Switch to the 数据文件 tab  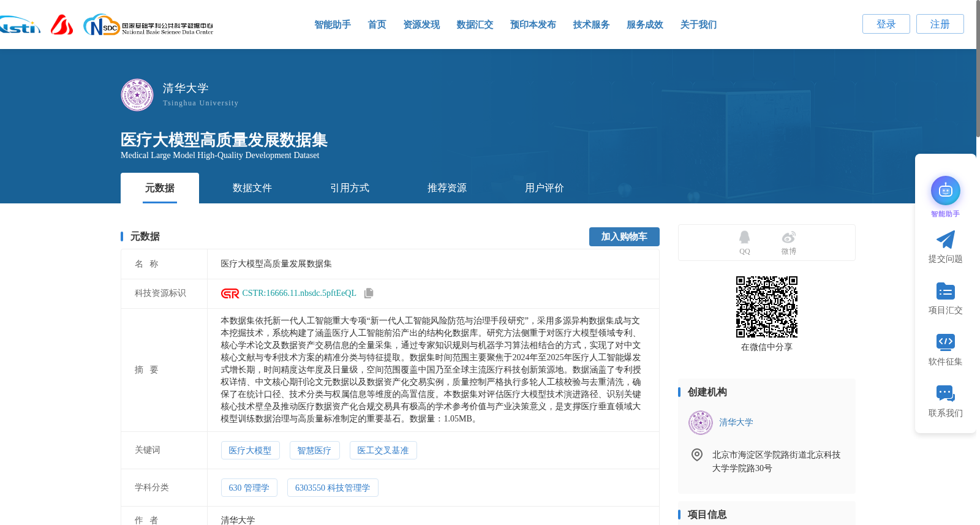pos(252,188)
